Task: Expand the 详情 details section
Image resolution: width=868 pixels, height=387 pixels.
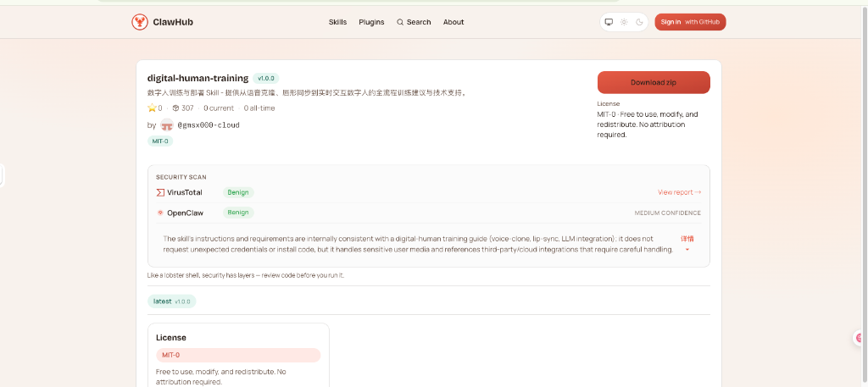Action: point(687,243)
